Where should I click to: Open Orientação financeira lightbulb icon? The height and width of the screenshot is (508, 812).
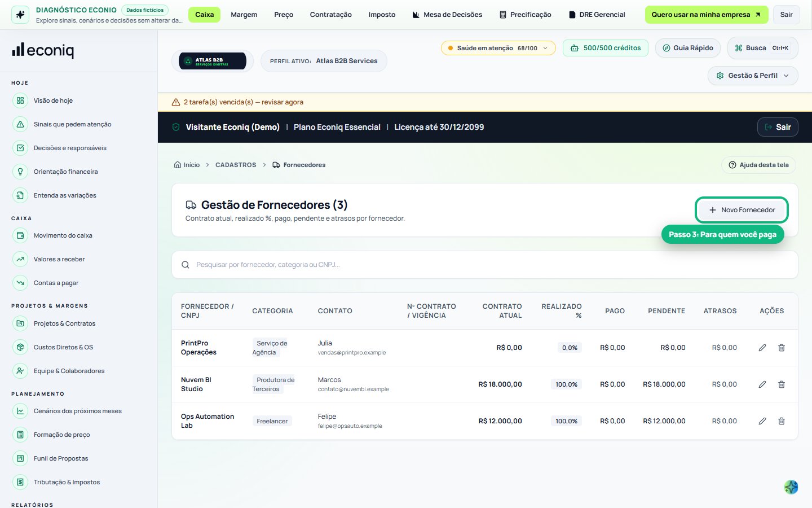(20, 172)
